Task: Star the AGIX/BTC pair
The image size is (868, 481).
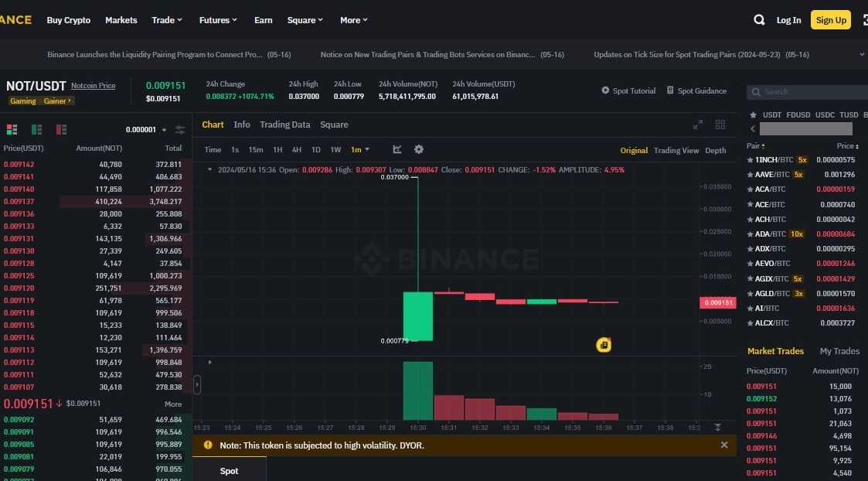Action: tap(750, 278)
